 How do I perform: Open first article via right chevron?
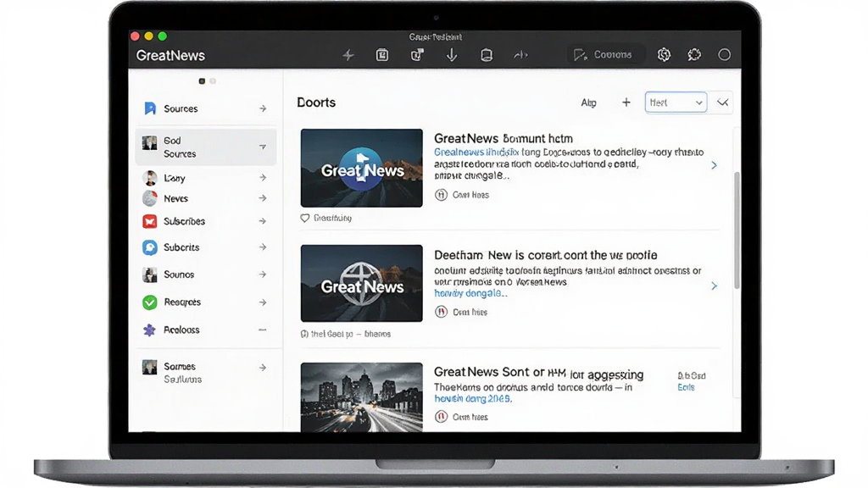714,165
